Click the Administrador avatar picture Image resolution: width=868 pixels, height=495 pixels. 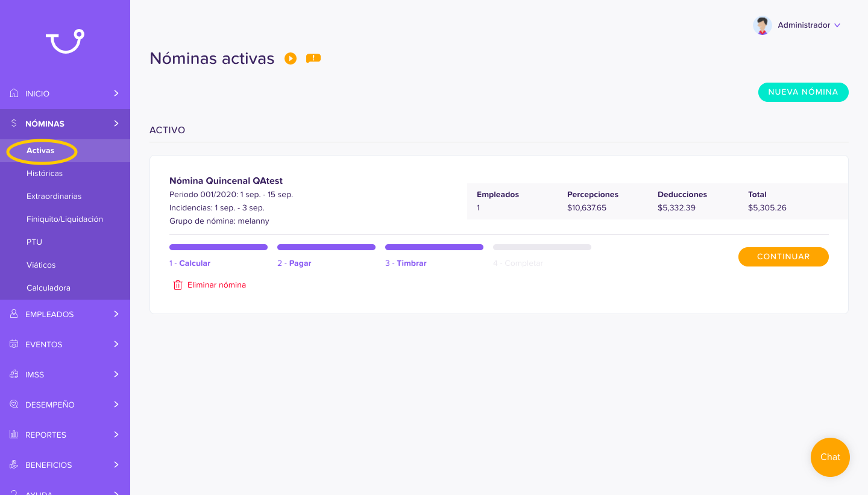click(763, 25)
